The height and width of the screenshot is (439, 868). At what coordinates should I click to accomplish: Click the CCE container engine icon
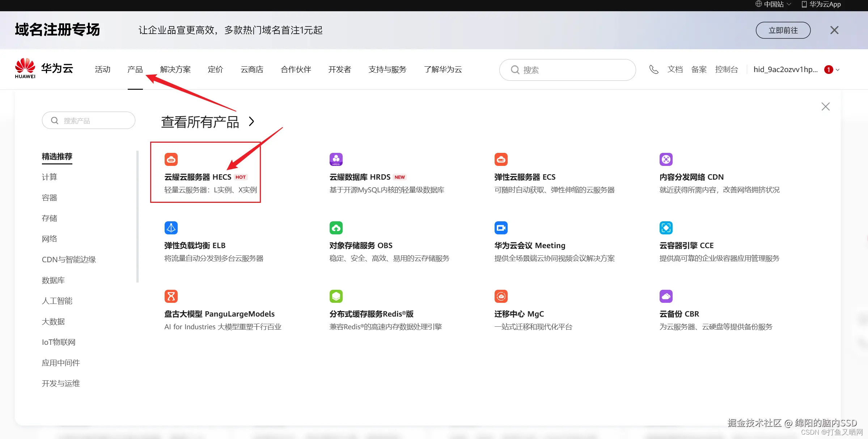point(666,228)
